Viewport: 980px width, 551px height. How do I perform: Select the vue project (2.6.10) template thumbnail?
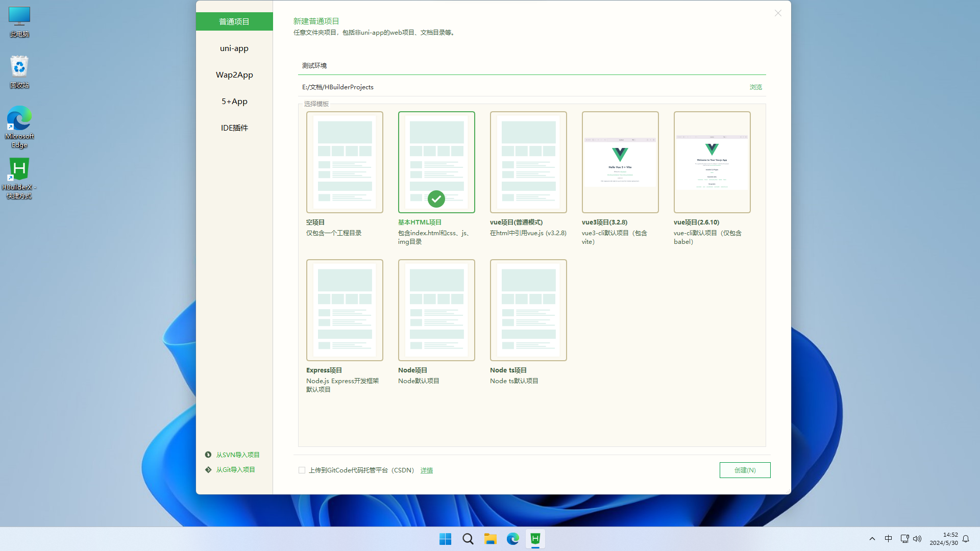[712, 162]
